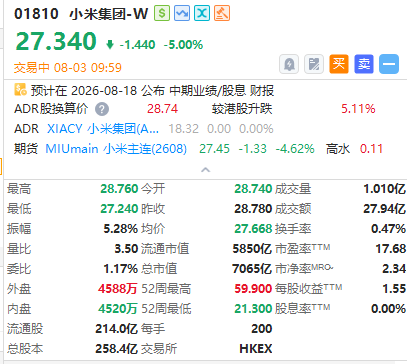407x364 pixels.
Task: Click 市净率 value 2.34
Action: pyautogui.click(x=394, y=269)
